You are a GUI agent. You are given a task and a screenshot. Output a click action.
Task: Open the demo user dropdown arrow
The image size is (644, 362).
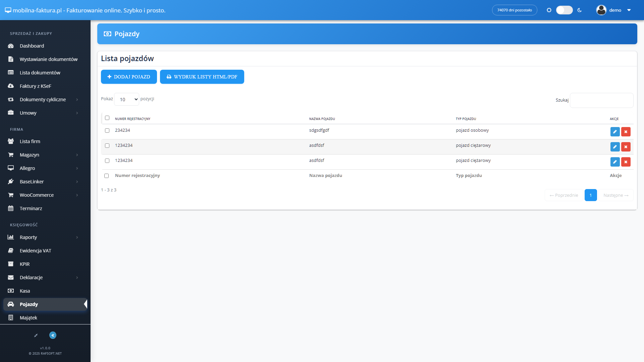[x=629, y=10]
